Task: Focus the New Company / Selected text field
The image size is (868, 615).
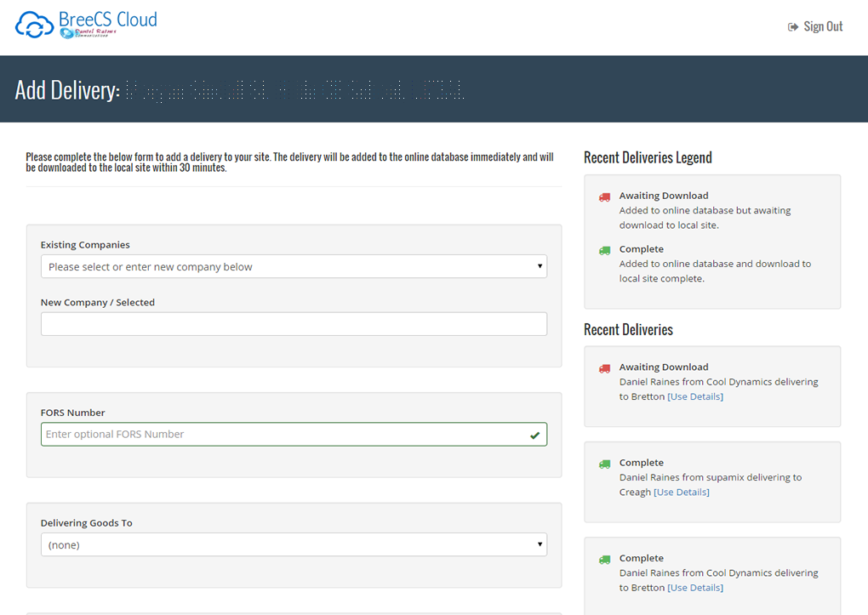Action: click(294, 324)
